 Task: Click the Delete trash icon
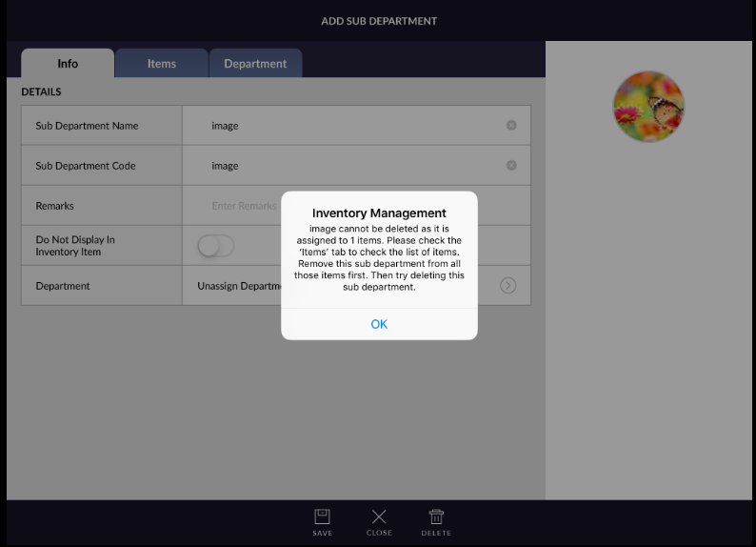436,520
